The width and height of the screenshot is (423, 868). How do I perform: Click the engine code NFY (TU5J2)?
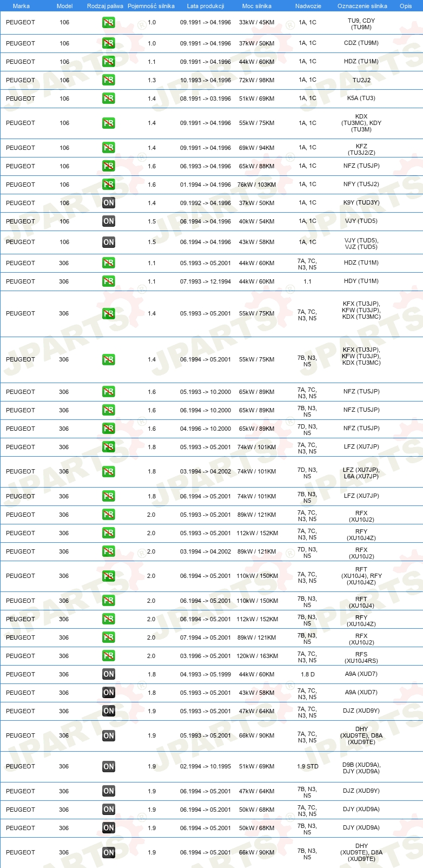[361, 185]
